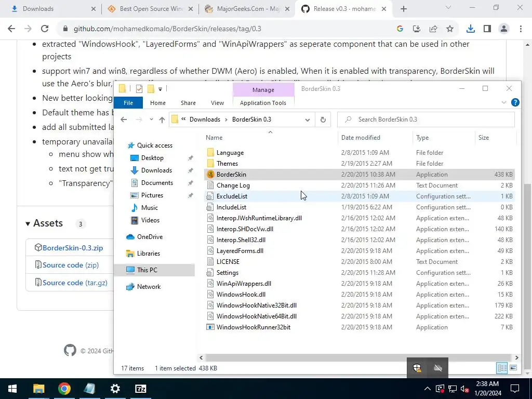Open the Explorer help question mark icon

(x=515, y=102)
